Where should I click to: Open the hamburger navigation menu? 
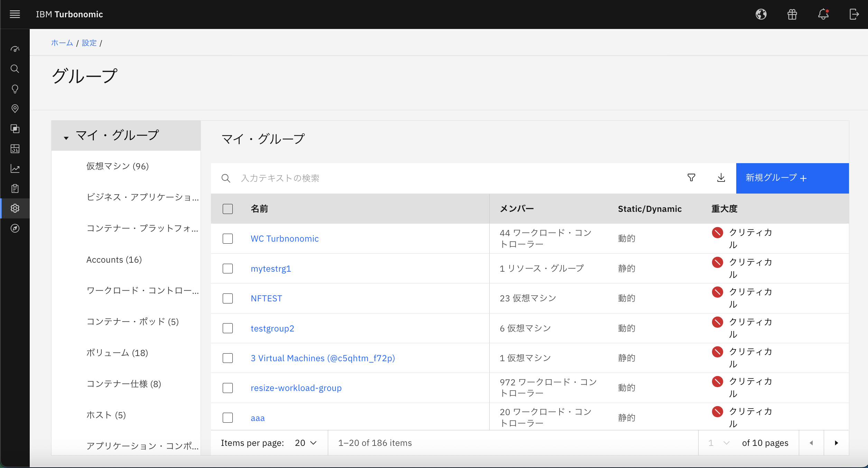coord(15,14)
